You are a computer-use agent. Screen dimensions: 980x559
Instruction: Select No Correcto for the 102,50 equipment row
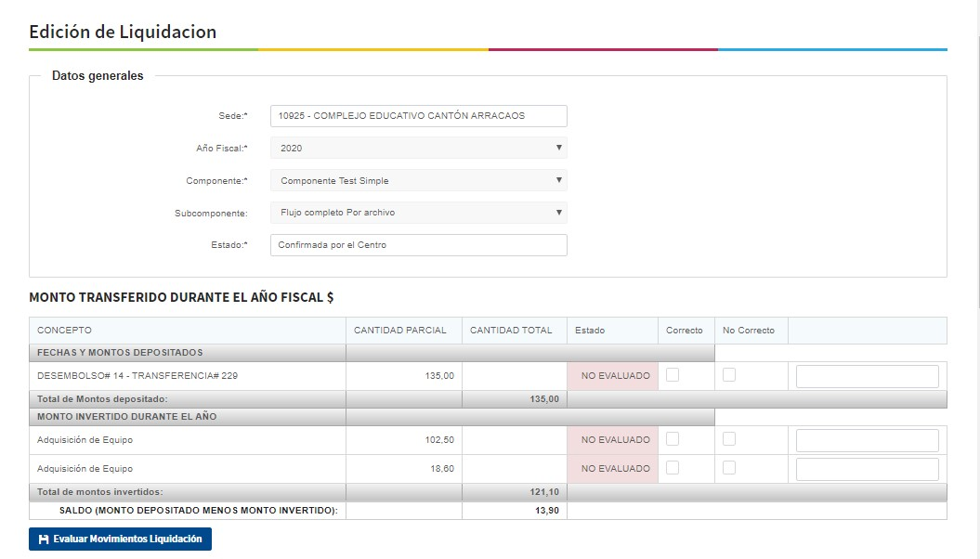pyautogui.click(x=729, y=439)
